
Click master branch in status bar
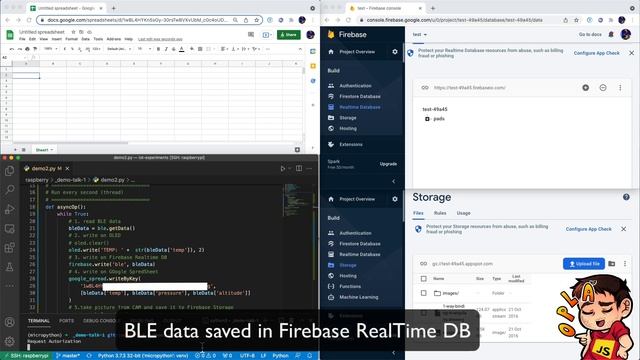coord(67,356)
